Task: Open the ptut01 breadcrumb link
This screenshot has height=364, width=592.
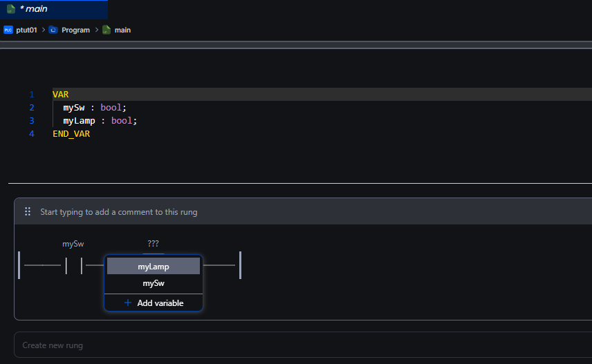Action: click(26, 30)
